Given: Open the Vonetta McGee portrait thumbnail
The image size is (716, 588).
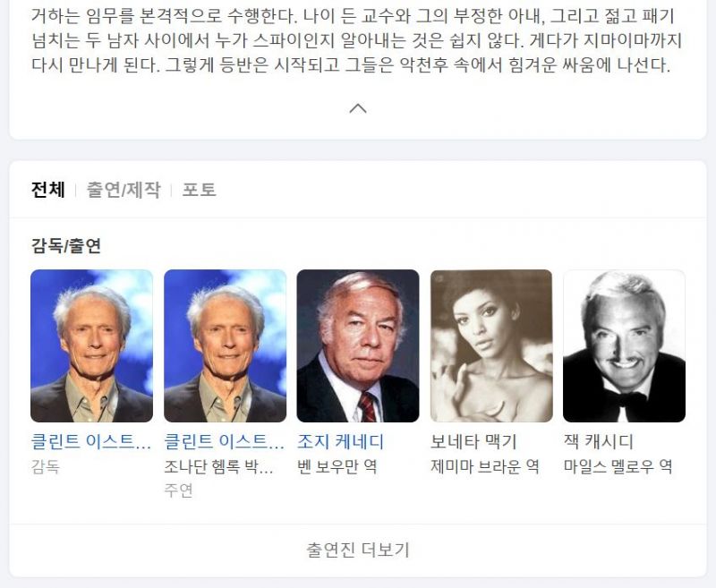Looking at the screenshot, I should 491,345.
